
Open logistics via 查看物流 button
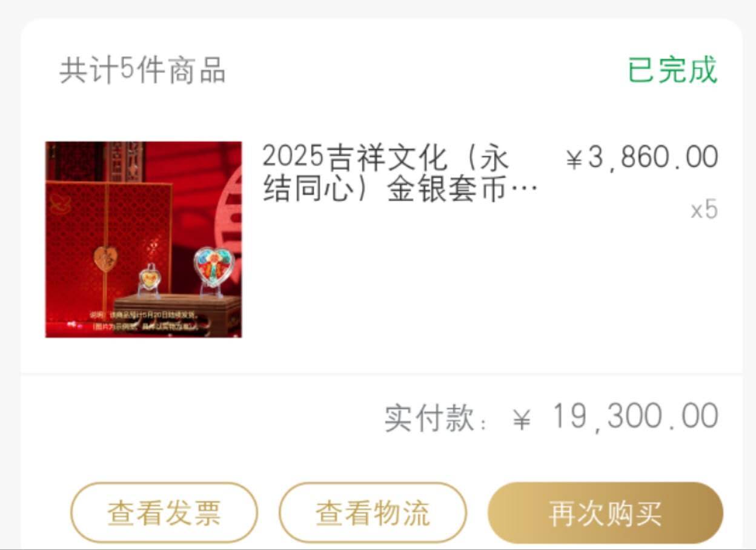(373, 513)
